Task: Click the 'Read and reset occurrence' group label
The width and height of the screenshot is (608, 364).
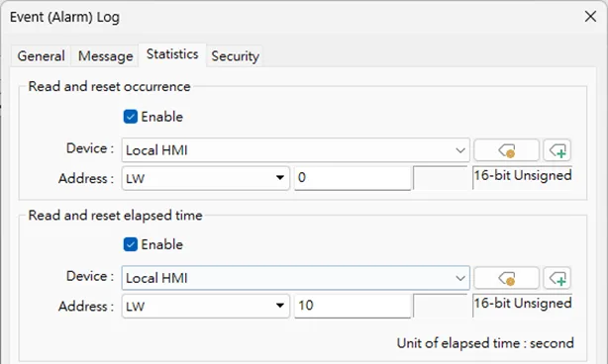Action: click(109, 86)
